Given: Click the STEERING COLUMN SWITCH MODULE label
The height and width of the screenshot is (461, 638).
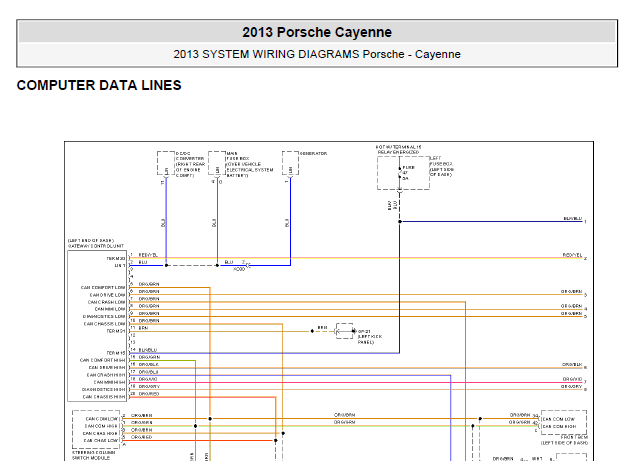Looking at the screenshot, I should point(94,455).
